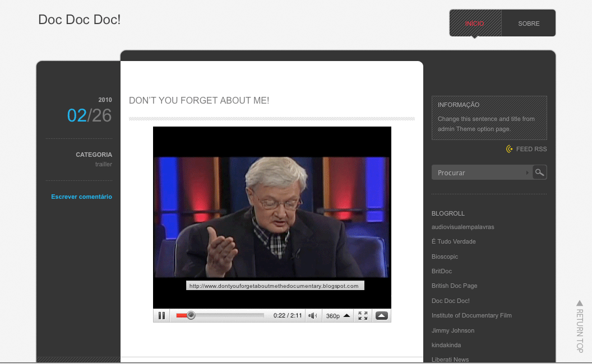Click the video frame of the embedded player
The height and width of the screenshot is (364, 592).
[272, 217]
